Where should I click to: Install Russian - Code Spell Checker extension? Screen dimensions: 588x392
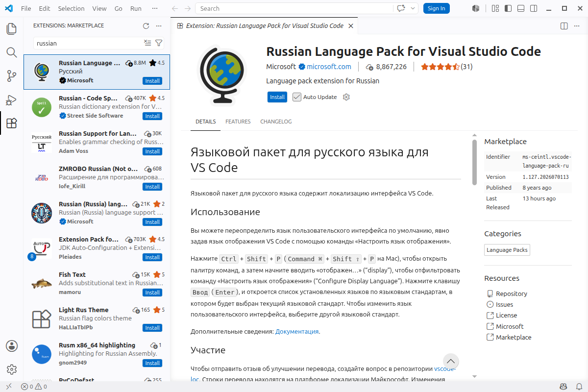coord(152,116)
